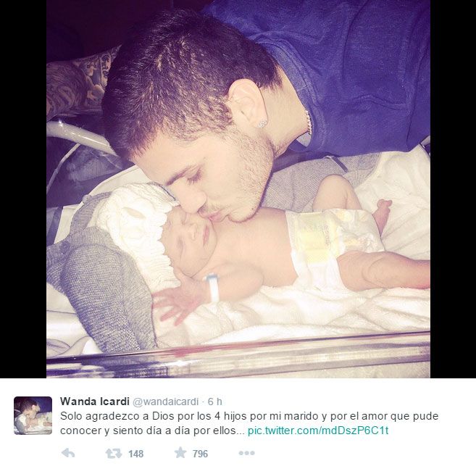The width and height of the screenshot is (476, 474).
Task: Retweet using the retweet arrows icon
Action: tap(114, 454)
